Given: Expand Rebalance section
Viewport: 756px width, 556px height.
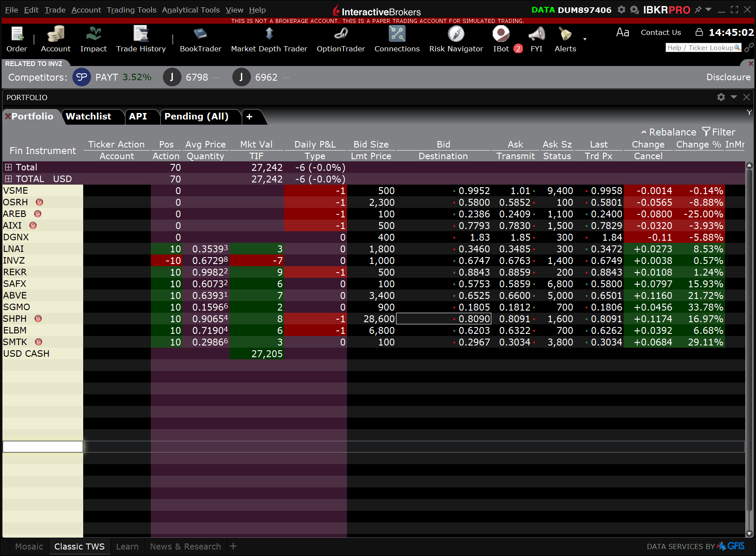Looking at the screenshot, I should pos(669,132).
